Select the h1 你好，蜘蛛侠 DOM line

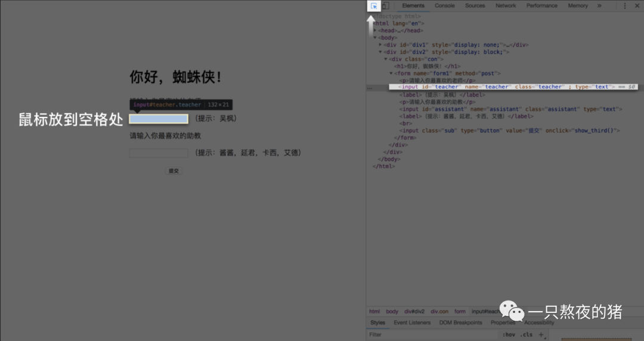427,66
